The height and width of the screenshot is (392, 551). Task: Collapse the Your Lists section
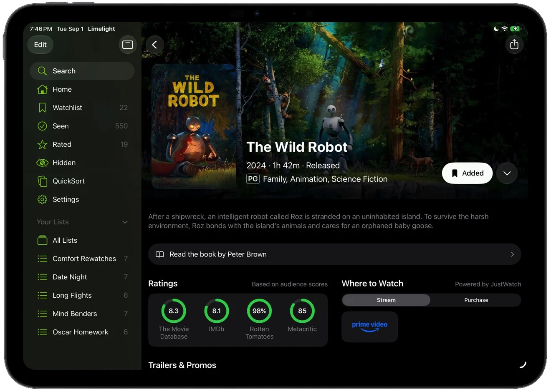coord(125,222)
